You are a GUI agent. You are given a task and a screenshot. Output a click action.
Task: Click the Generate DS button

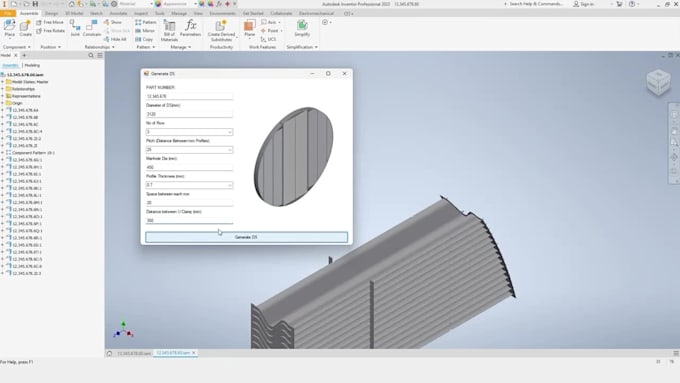(246, 237)
